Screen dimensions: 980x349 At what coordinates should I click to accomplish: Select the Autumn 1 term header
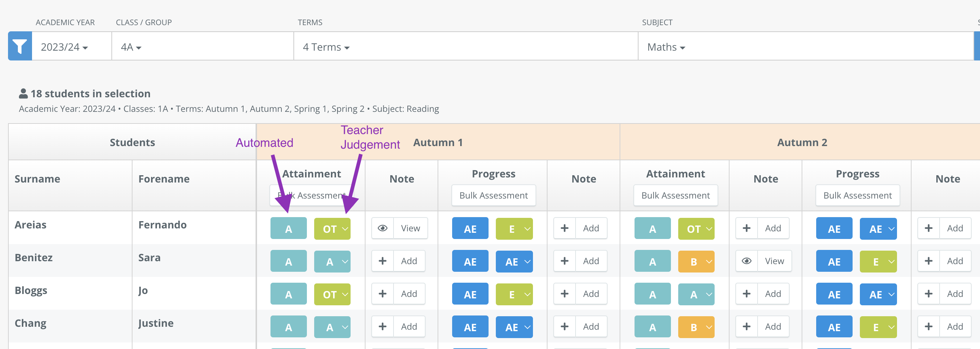(438, 142)
